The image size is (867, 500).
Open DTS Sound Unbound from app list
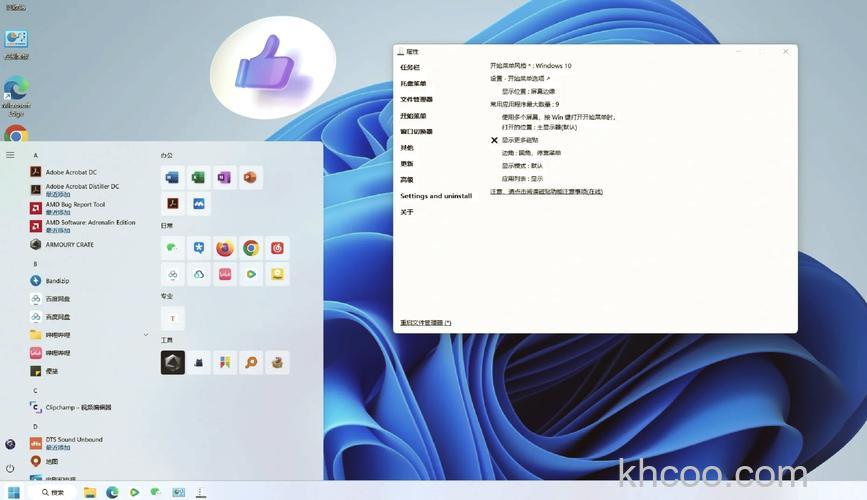66,443
